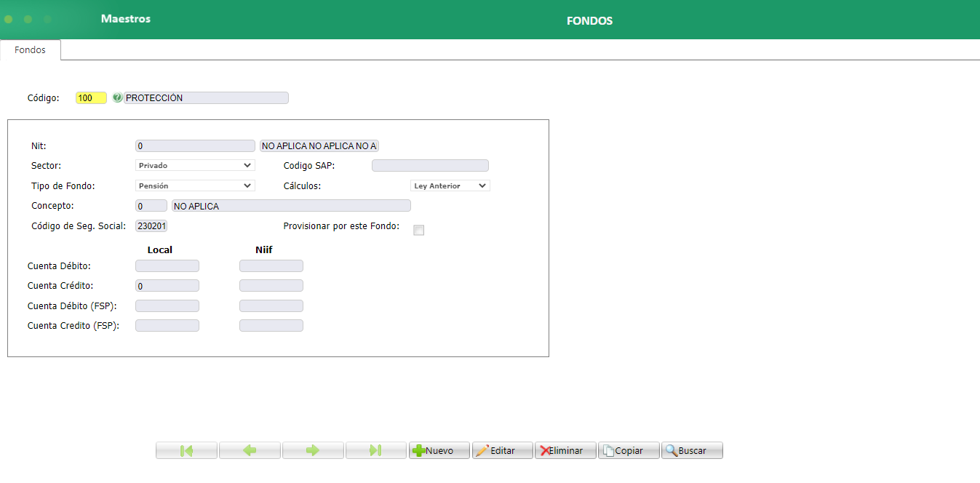Image resolution: width=980 pixels, height=483 pixels.
Task: Expand the Cálculos dropdown
Action: pos(450,185)
